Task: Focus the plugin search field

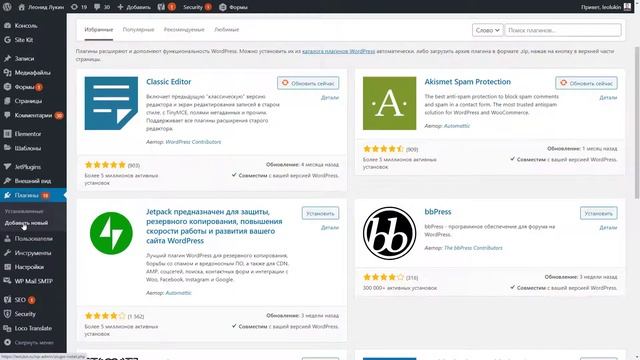Action: click(x=563, y=30)
